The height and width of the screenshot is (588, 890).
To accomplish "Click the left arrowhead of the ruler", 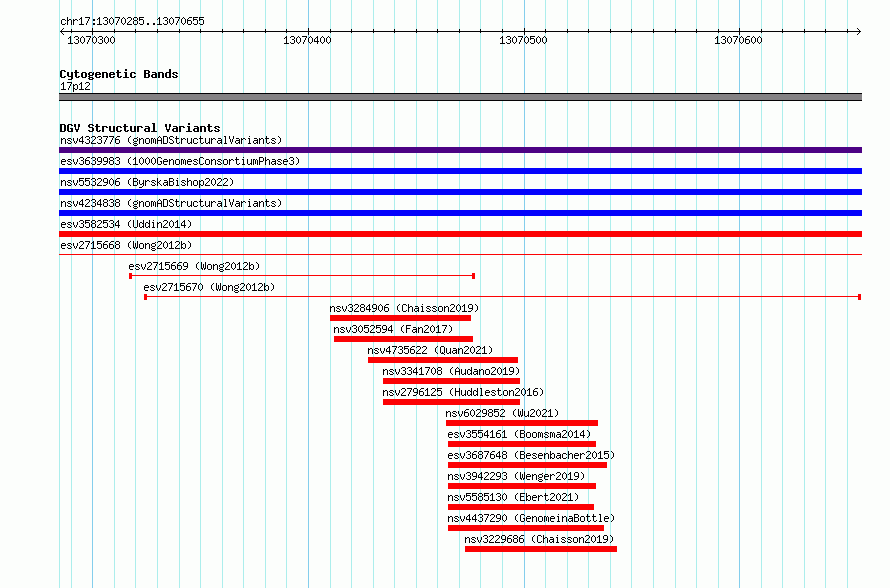I will click(62, 32).
